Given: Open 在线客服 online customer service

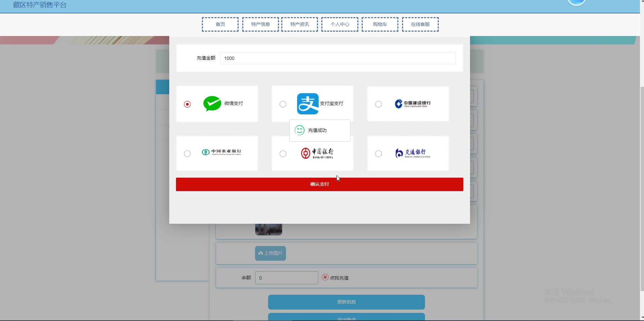Looking at the screenshot, I should pyautogui.click(x=420, y=24).
